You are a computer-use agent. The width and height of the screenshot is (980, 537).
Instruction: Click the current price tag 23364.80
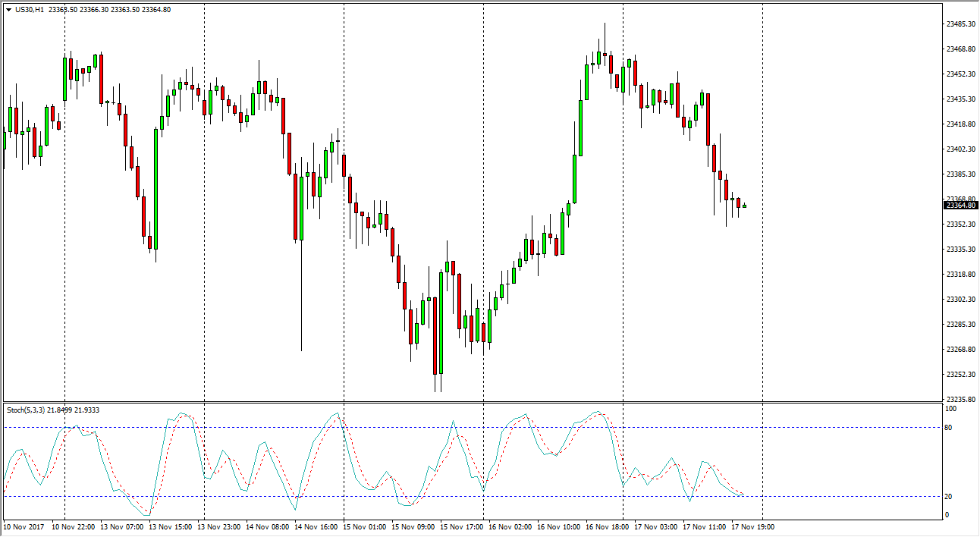click(x=960, y=205)
